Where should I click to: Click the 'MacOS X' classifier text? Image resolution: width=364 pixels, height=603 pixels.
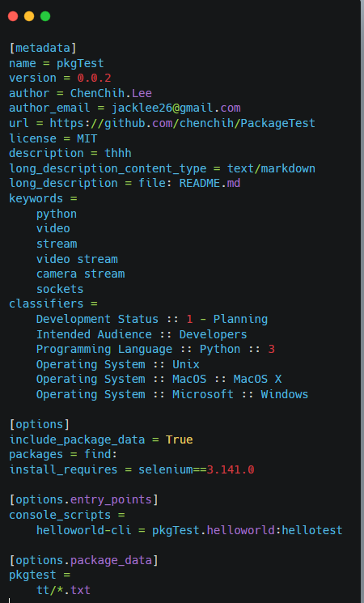click(x=257, y=379)
